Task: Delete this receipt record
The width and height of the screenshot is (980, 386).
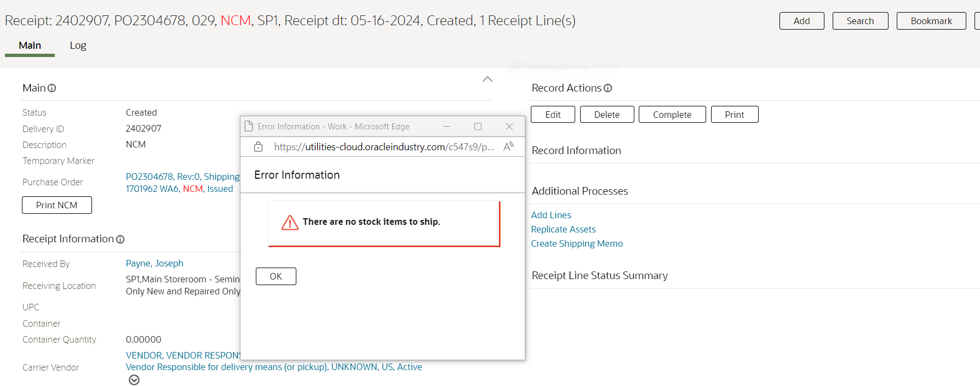Action: click(x=606, y=115)
